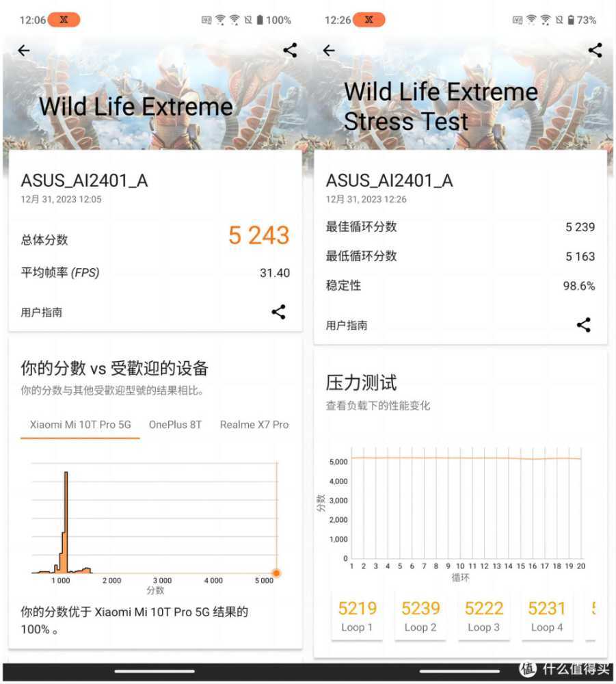Image resolution: width=616 pixels, height=684 pixels.
Task: Open 用户指南 link in stress test card
Action: pyautogui.click(x=347, y=326)
